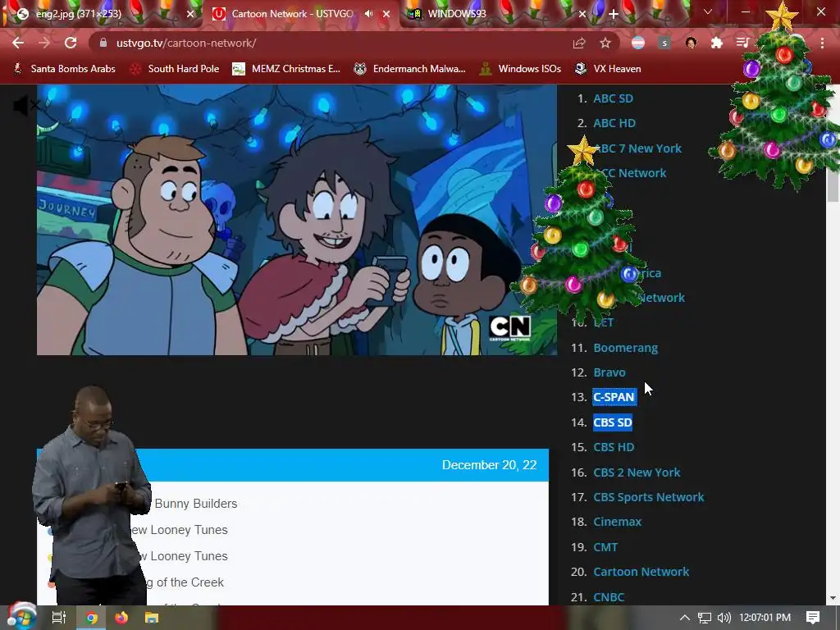Open Boomerang channel link
Screen dimensions: 840x630
625,348
